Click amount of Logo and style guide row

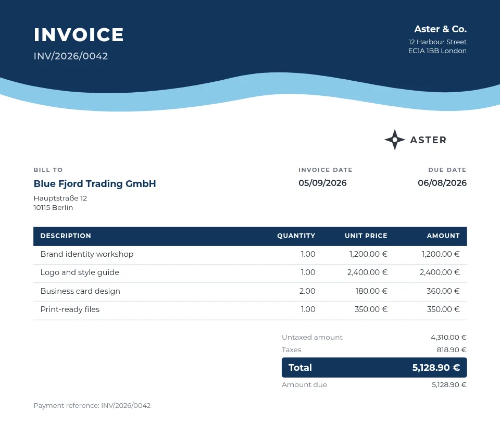pos(440,272)
